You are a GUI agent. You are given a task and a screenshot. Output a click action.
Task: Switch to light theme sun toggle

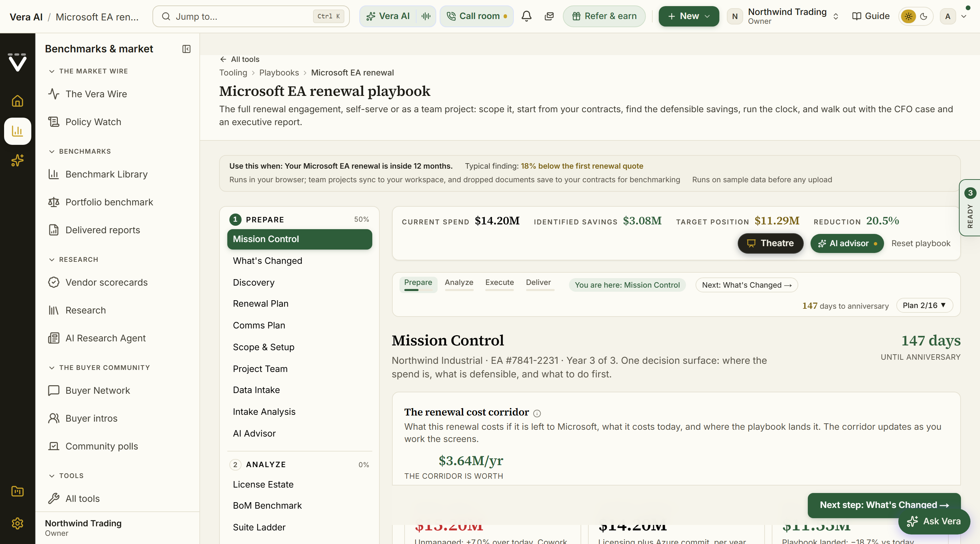point(909,16)
